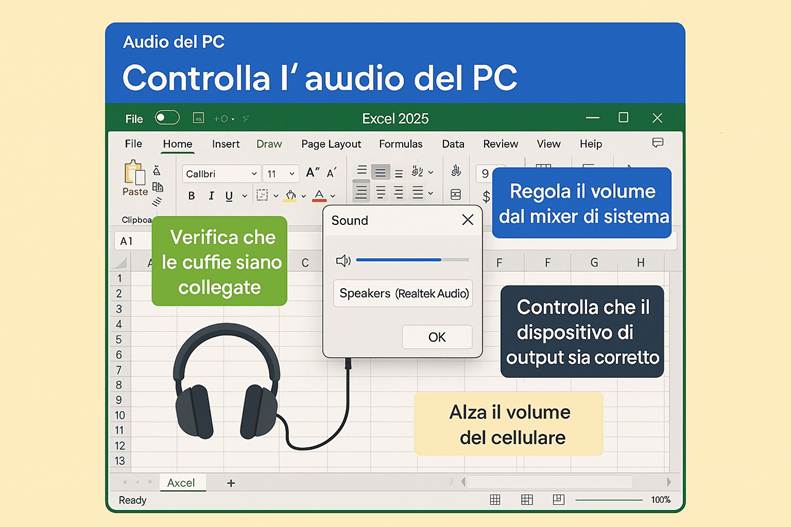Select the highlighted align left icon
This screenshot has width=791, height=527.
(x=361, y=192)
